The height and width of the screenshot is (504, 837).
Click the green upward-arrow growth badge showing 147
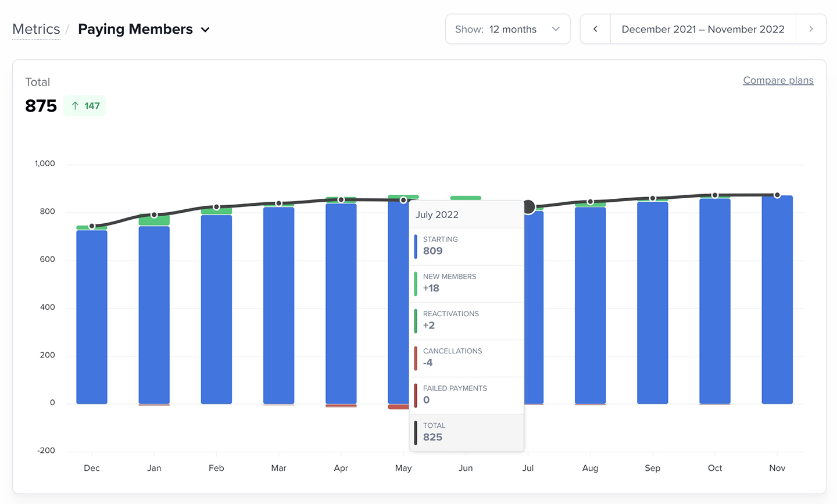[84, 106]
